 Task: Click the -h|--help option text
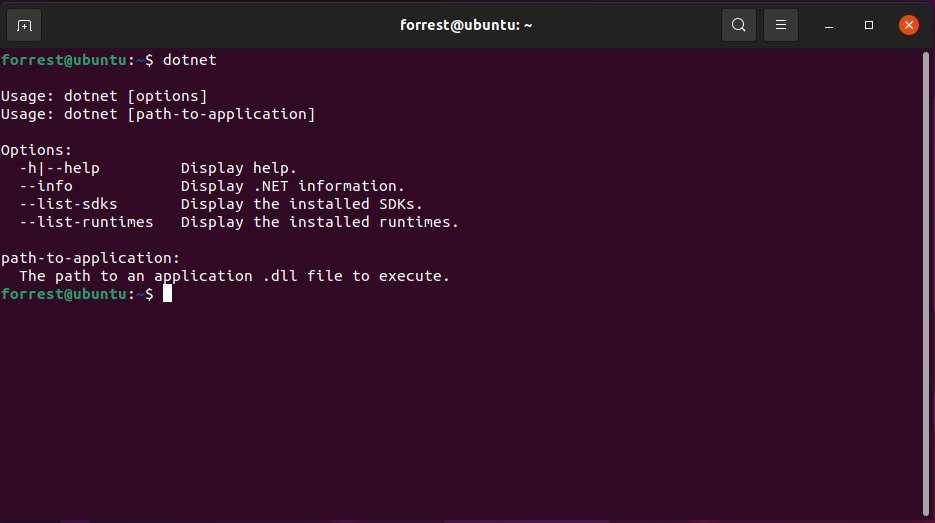coord(60,168)
